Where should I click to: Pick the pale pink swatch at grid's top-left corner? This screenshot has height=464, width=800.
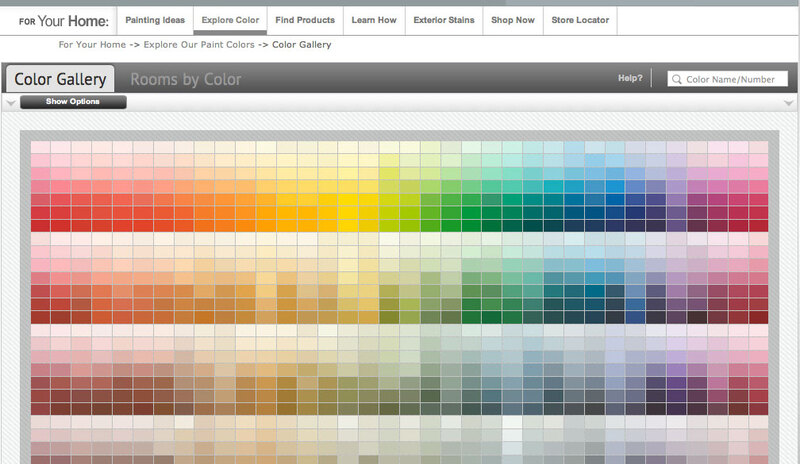coord(40,147)
